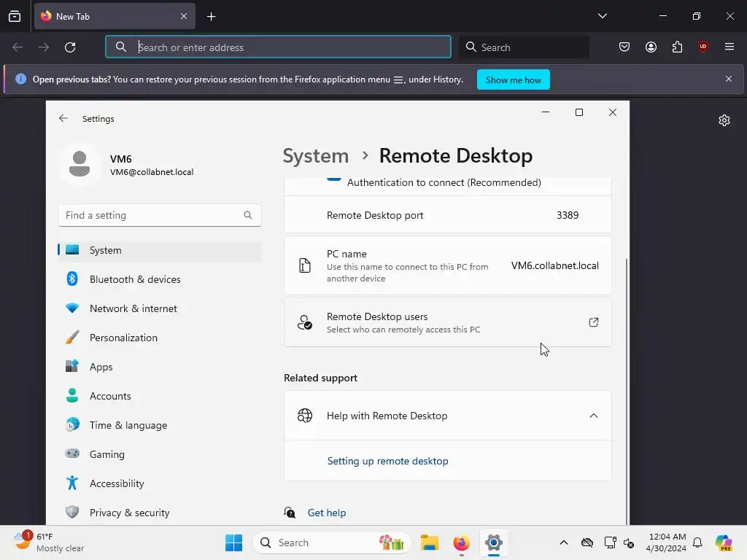Image resolution: width=747 pixels, height=560 pixels.
Task: Click the PC name document icon
Action: pyautogui.click(x=304, y=265)
